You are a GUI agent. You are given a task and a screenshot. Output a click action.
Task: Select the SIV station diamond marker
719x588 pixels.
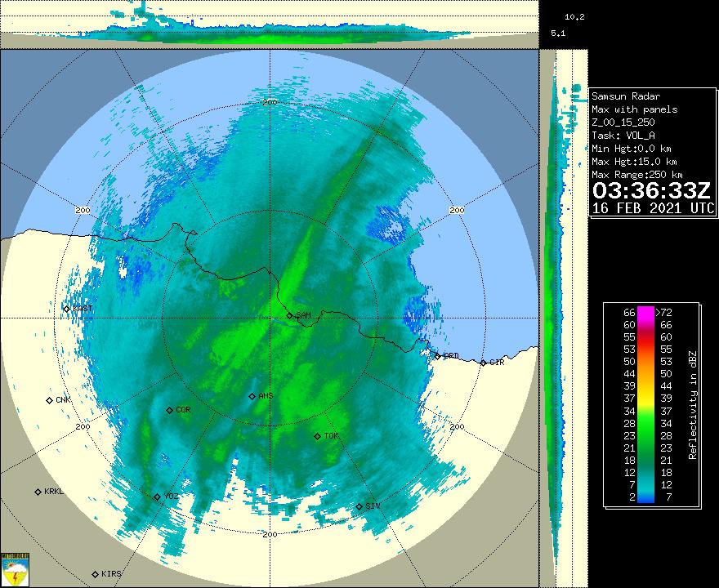pyautogui.click(x=359, y=506)
